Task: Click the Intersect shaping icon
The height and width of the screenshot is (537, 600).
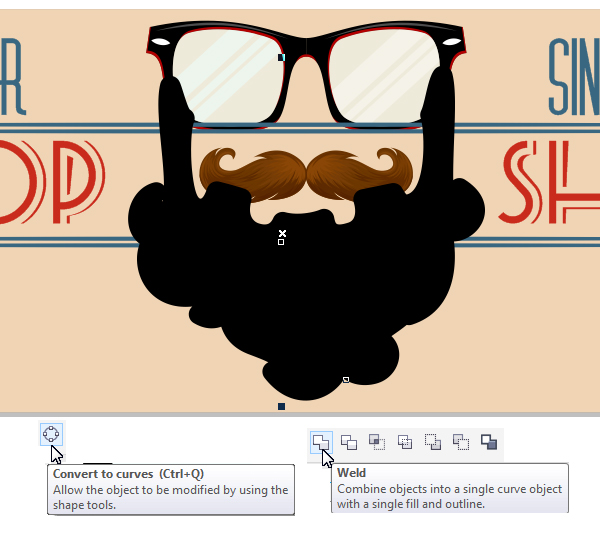Action: (x=377, y=441)
